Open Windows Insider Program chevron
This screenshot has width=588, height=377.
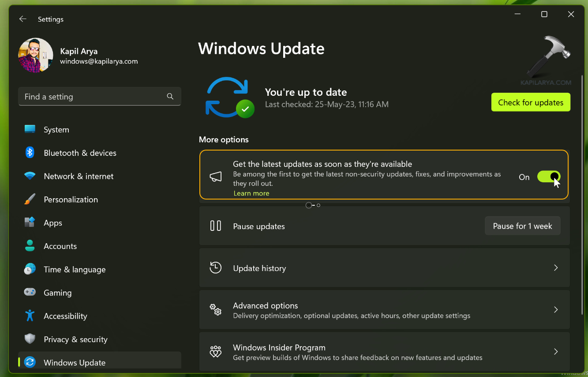(556, 352)
